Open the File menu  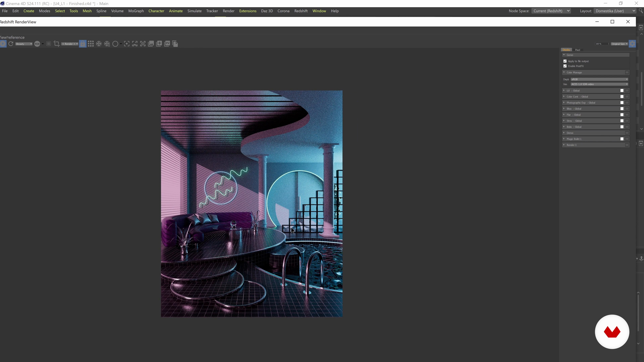(5, 11)
